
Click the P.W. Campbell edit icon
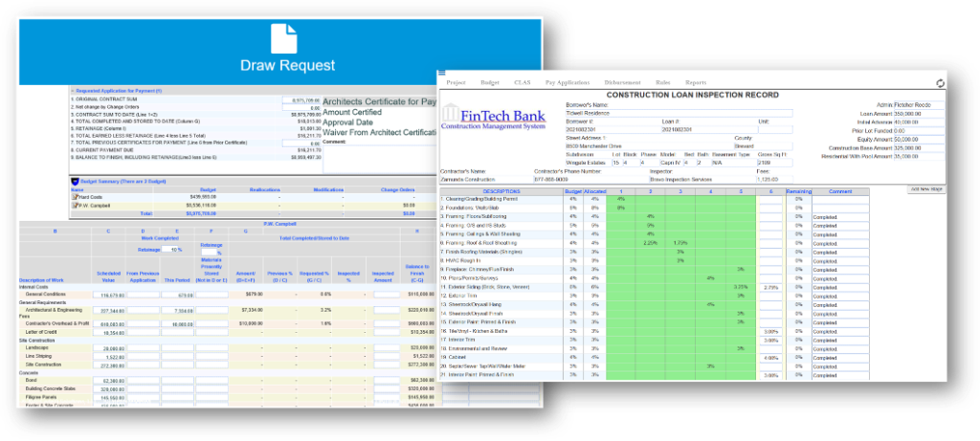(x=74, y=205)
